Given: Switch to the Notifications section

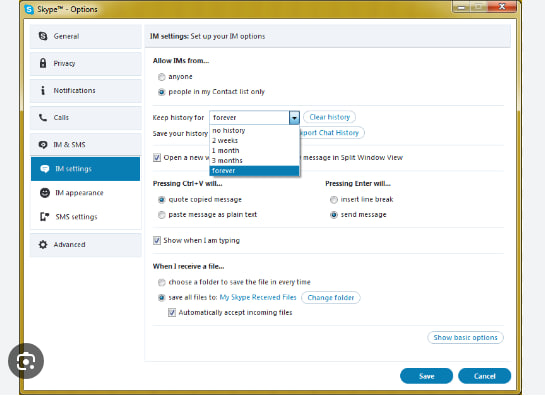Looking at the screenshot, I should click(86, 90).
